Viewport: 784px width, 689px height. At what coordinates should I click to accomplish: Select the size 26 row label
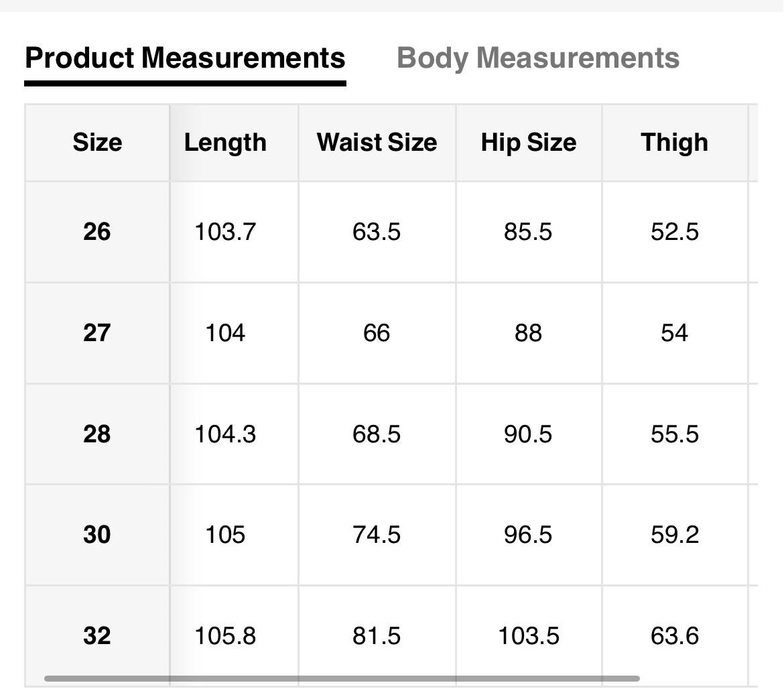coord(97,232)
